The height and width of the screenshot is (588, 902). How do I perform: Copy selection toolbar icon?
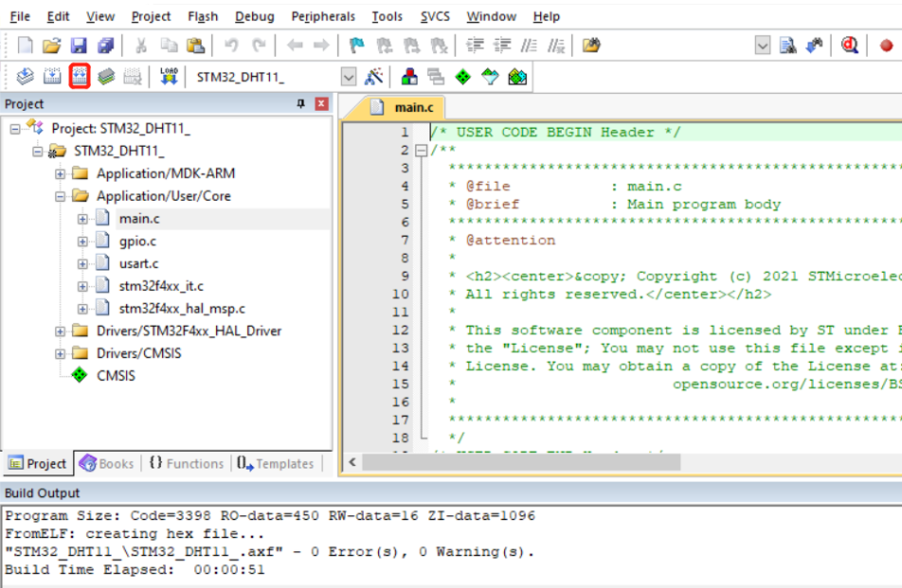coord(169,45)
